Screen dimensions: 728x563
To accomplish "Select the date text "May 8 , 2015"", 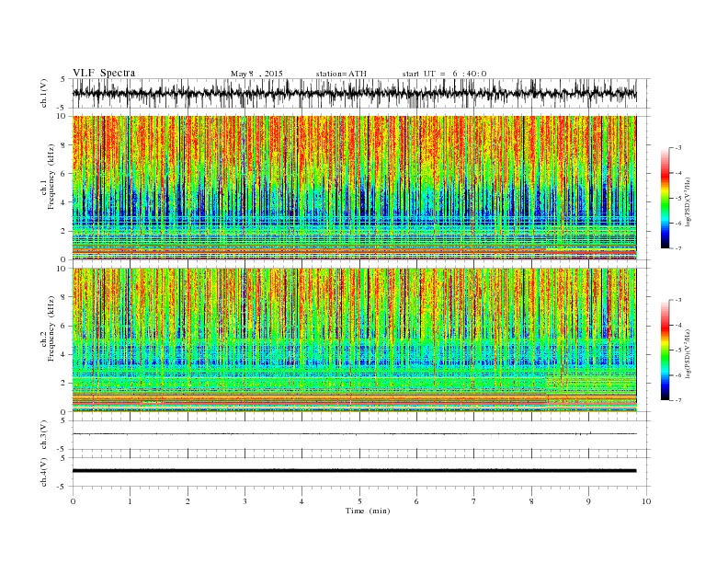I will [x=256, y=74].
